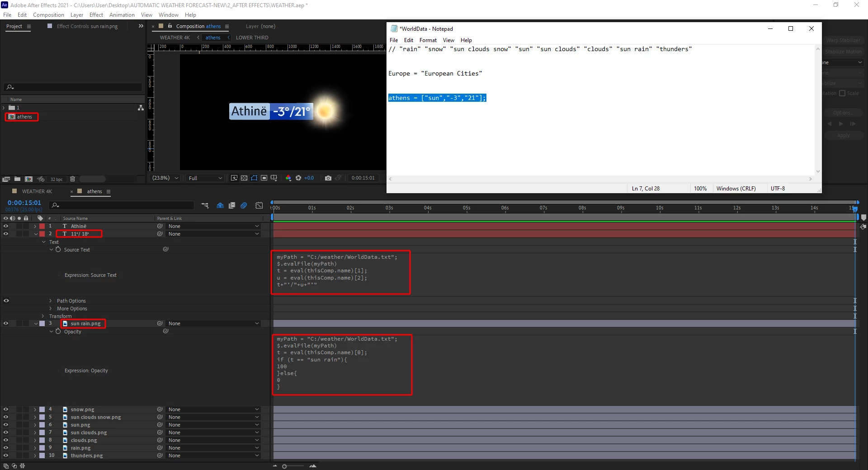Click the label color swatch of snow.png
This screenshot has width=868, height=470.
tap(42, 409)
